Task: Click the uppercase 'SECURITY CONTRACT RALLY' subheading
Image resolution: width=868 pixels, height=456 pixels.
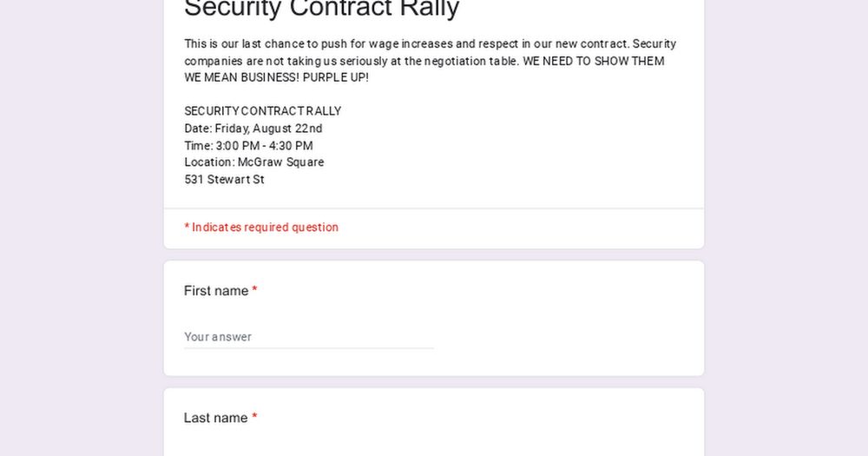Action: [x=263, y=111]
